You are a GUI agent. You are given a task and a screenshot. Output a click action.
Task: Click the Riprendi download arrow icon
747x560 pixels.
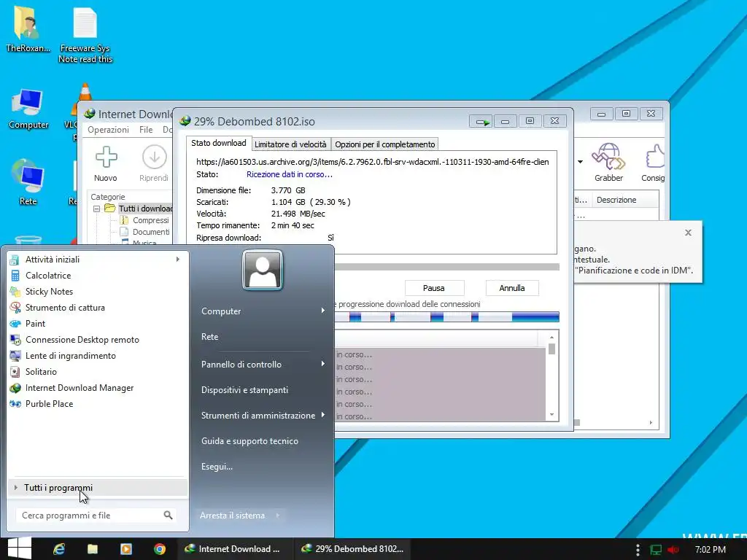pos(155,157)
